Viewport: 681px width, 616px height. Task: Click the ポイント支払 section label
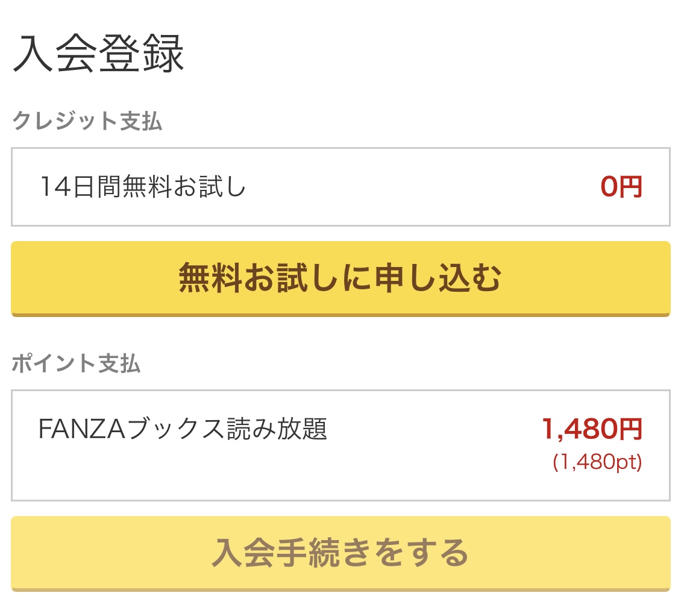76,363
